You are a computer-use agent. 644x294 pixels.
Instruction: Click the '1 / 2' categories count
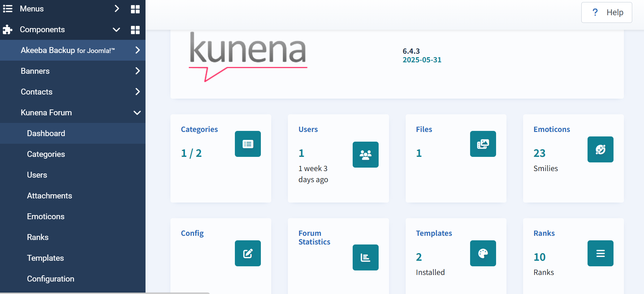(191, 153)
